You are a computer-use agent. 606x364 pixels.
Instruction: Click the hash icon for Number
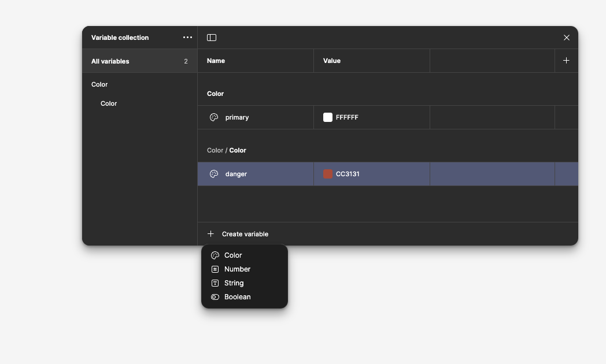click(x=215, y=269)
